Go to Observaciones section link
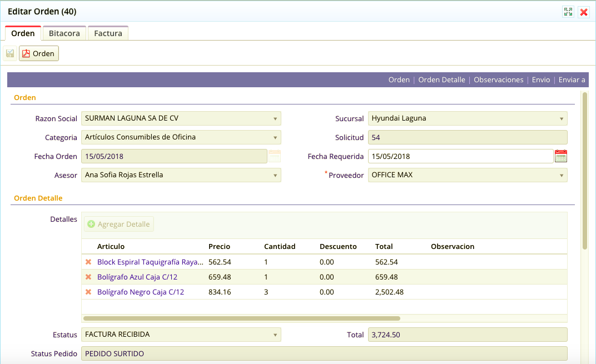 [498, 80]
